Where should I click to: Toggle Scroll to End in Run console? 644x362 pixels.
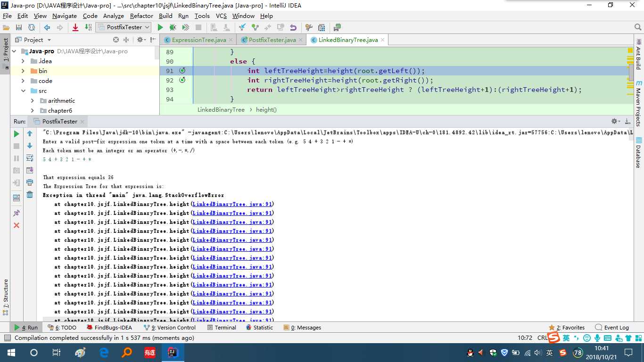pos(30,171)
